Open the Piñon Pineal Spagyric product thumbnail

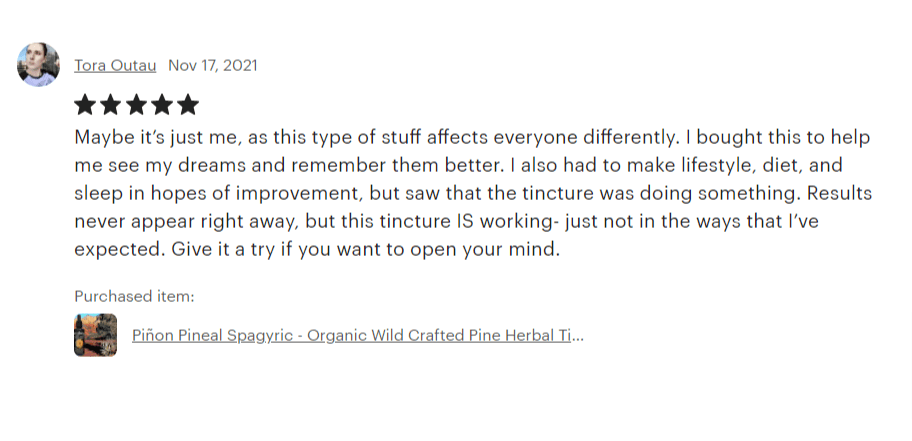pyautogui.click(x=95, y=335)
